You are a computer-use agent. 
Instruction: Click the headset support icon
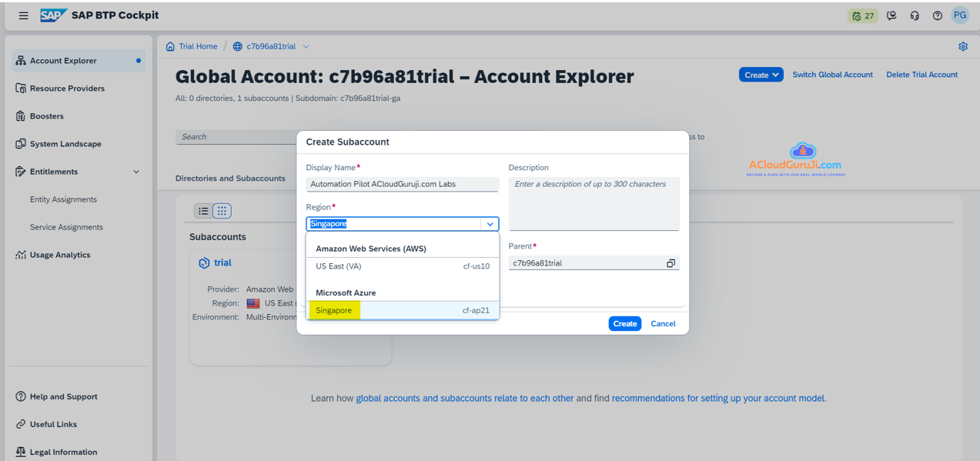click(915, 15)
